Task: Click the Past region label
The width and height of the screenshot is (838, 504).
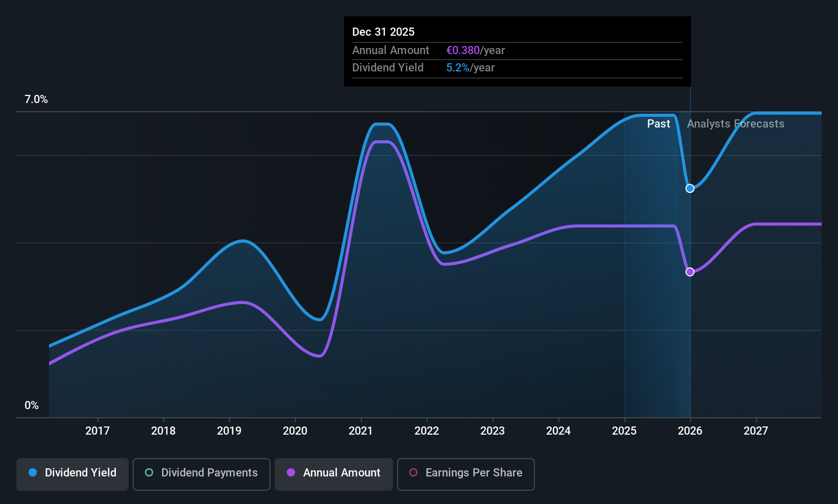Action: (658, 123)
